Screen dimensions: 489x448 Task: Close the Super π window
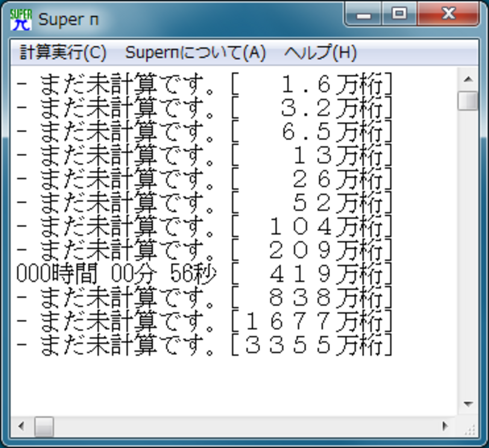click(x=448, y=14)
